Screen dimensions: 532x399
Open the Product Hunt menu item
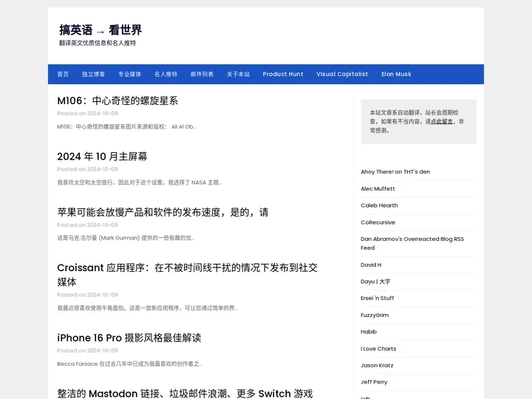pyautogui.click(x=283, y=74)
